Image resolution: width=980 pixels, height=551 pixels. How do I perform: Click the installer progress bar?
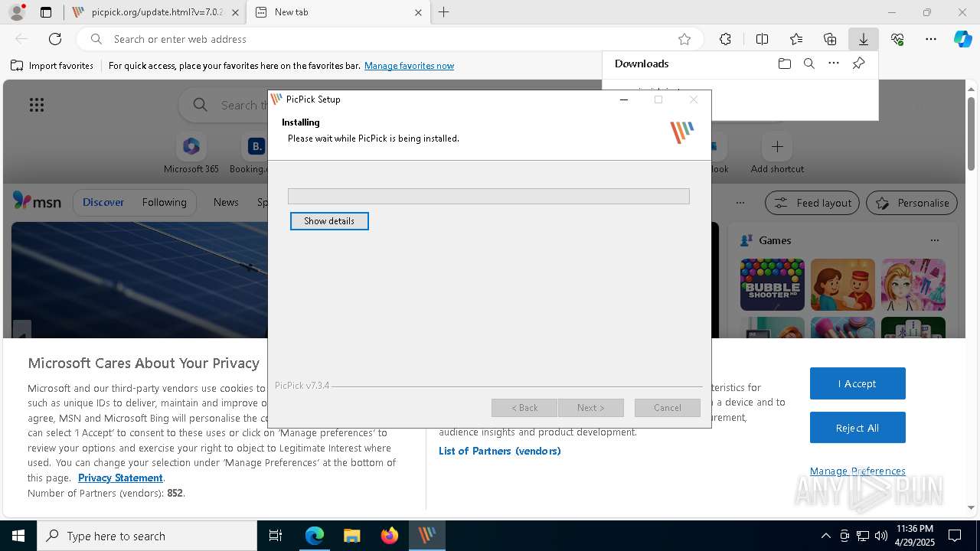tap(488, 196)
